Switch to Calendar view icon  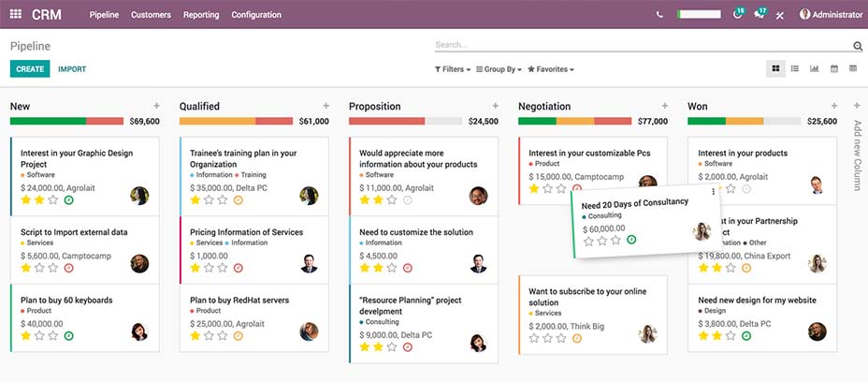(834, 68)
